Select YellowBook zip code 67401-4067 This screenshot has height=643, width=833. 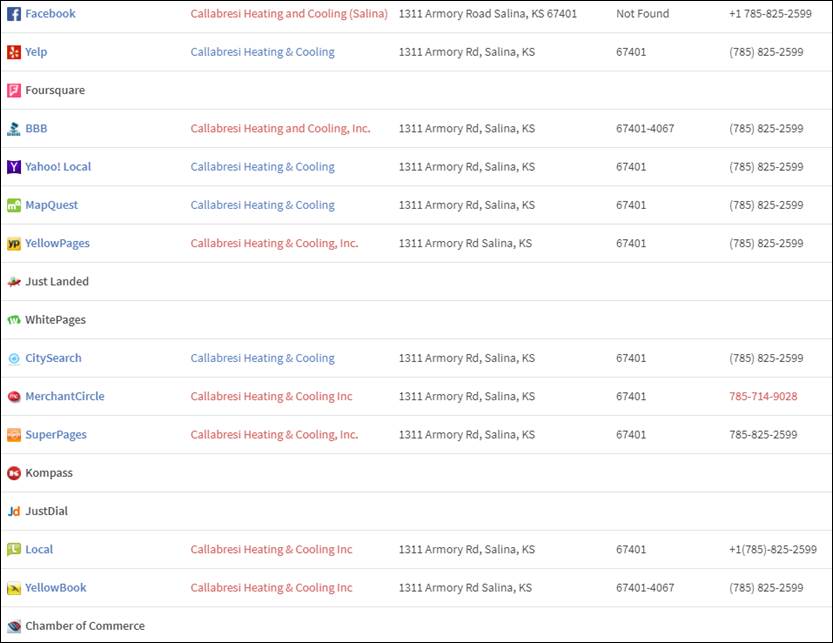click(645, 588)
